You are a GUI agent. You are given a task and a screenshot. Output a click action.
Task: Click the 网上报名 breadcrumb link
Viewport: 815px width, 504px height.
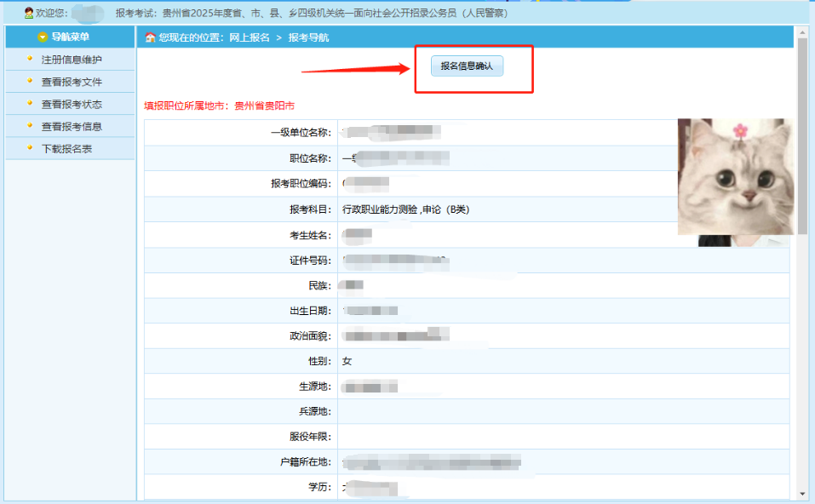pos(250,37)
